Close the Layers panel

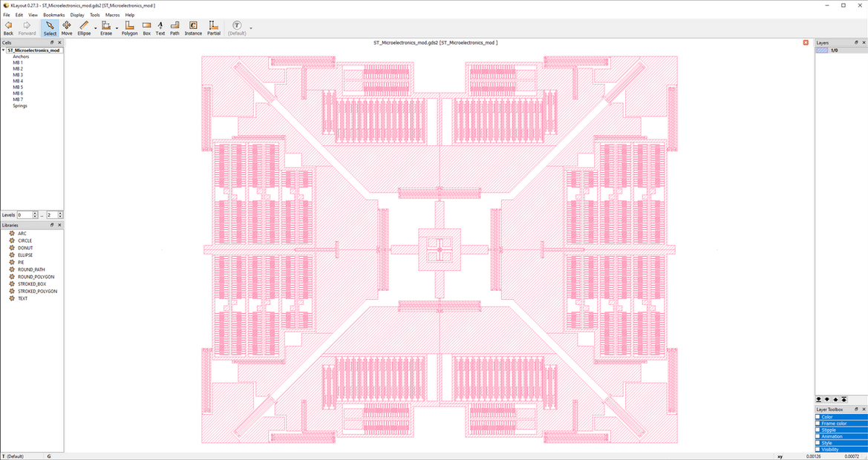(864, 42)
